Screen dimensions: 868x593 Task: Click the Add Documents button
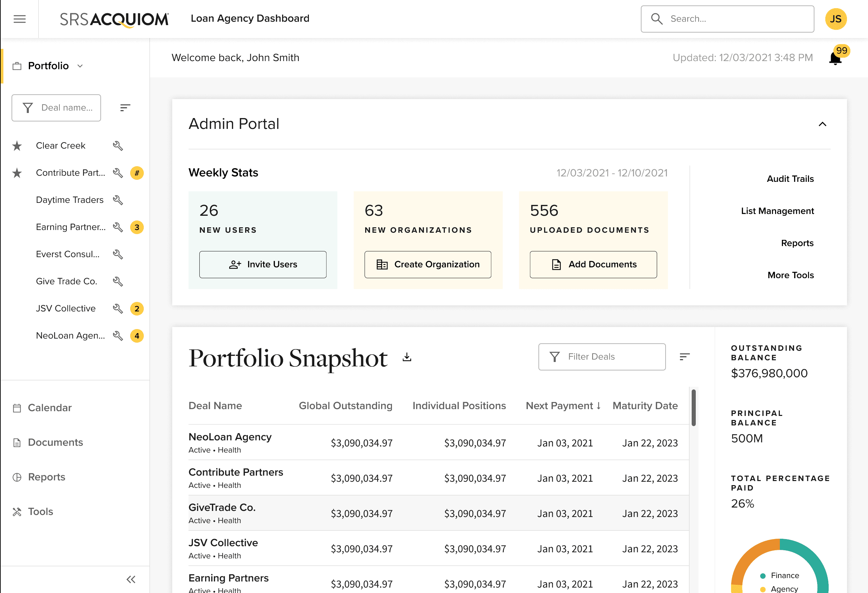[x=593, y=265]
